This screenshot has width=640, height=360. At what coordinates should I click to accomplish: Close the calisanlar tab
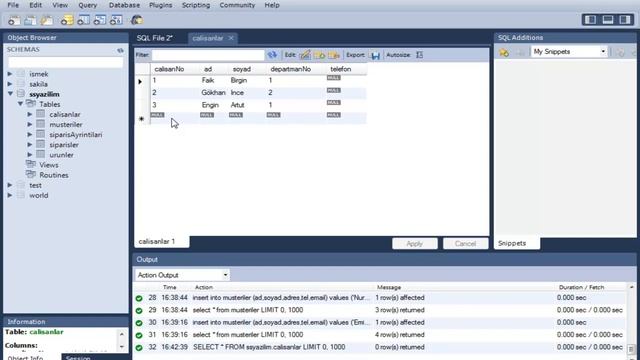point(231,38)
